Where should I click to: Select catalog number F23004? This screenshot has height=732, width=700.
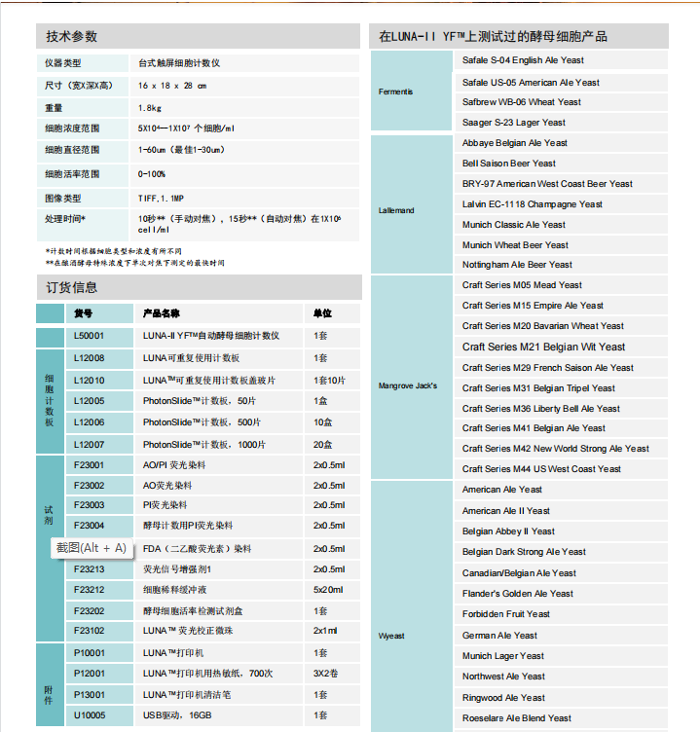89,526
